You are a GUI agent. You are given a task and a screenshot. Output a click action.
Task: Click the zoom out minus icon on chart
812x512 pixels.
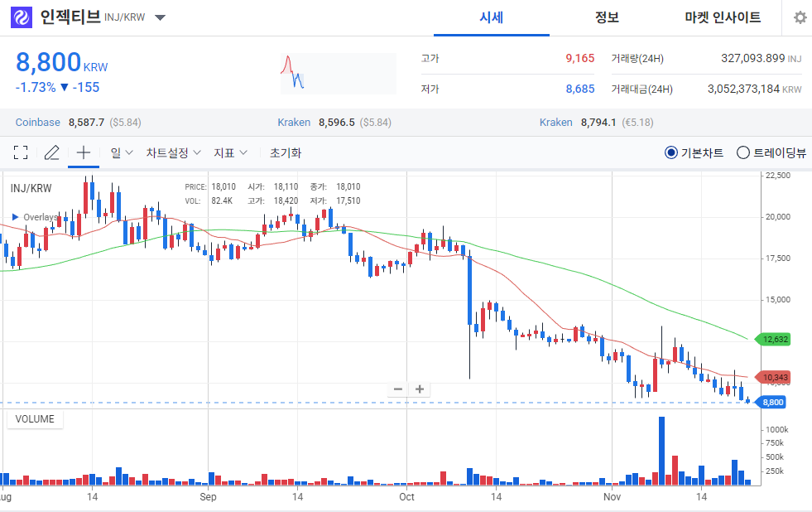pos(398,389)
